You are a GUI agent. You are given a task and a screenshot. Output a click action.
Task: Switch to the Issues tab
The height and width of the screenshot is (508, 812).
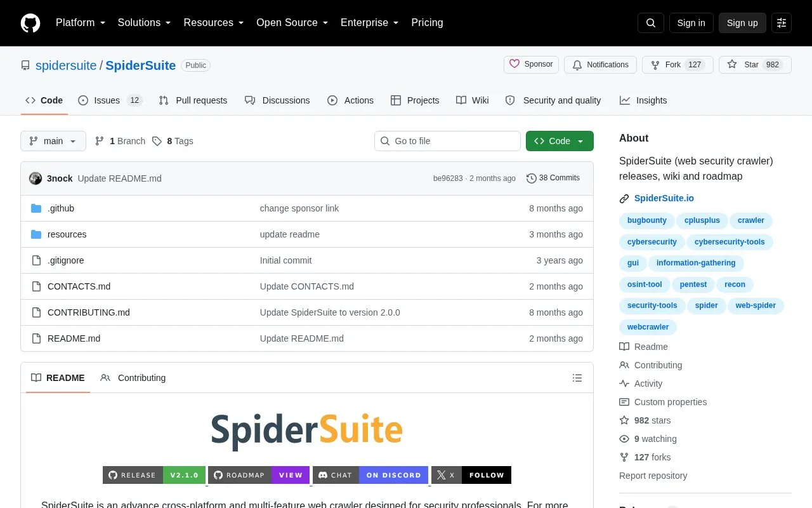(110, 100)
